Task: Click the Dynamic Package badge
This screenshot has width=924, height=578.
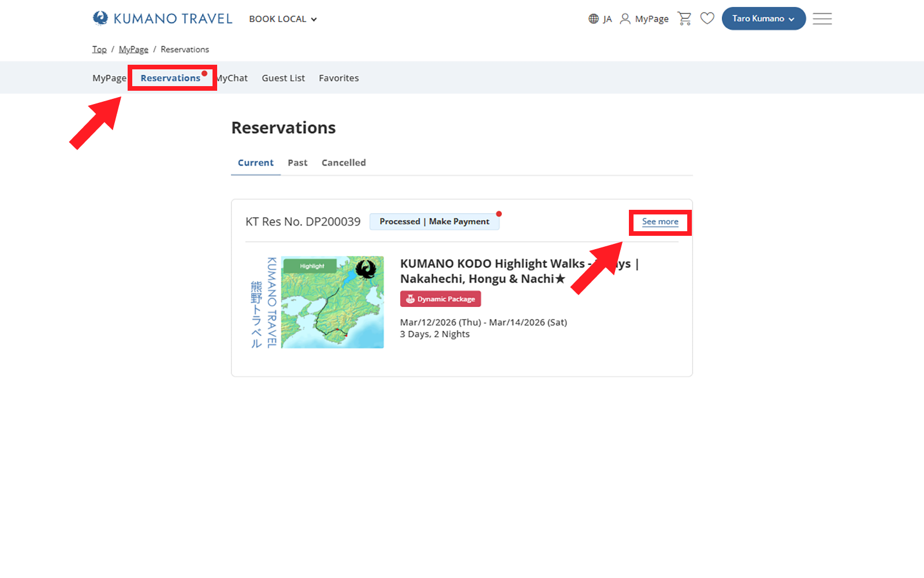Action: (x=440, y=299)
